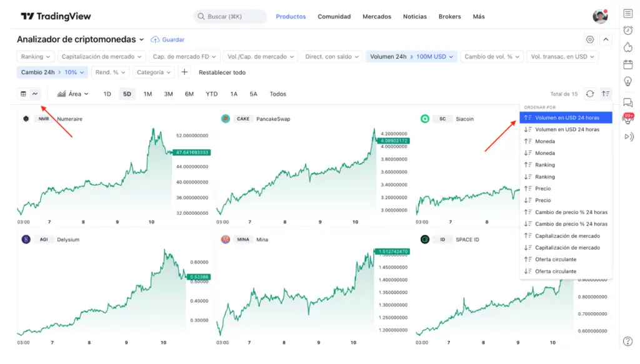Open the Productos nav link
Image resolution: width=640 pixels, height=364 pixels.
coord(291,16)
